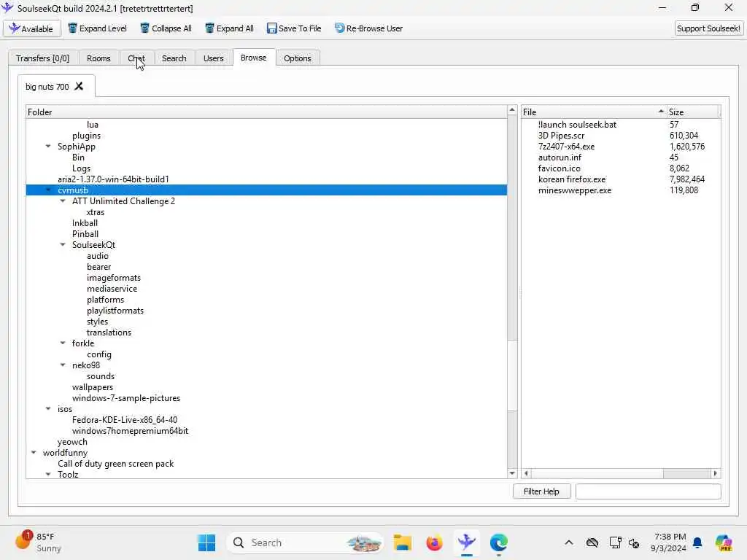Collapse the SophiApp folder

(x=48, y=146)
